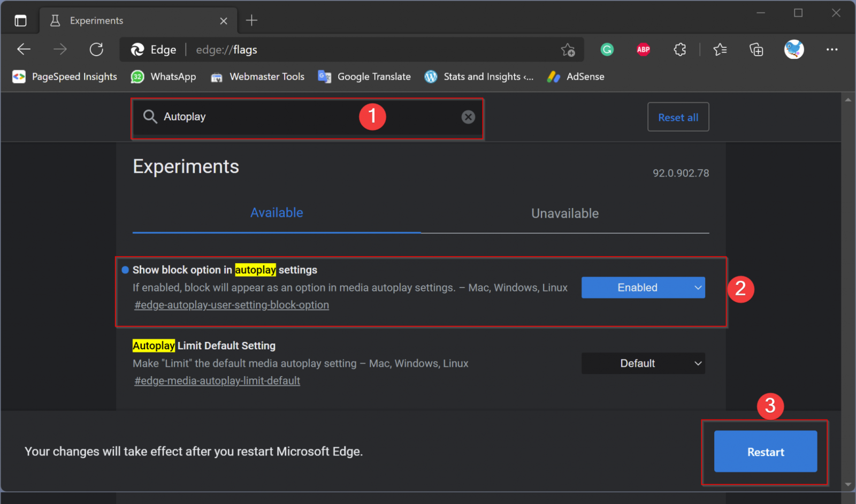The image size is (856, 504).
Task: Open the Grammarly extension
Action: tap(607, 49)
